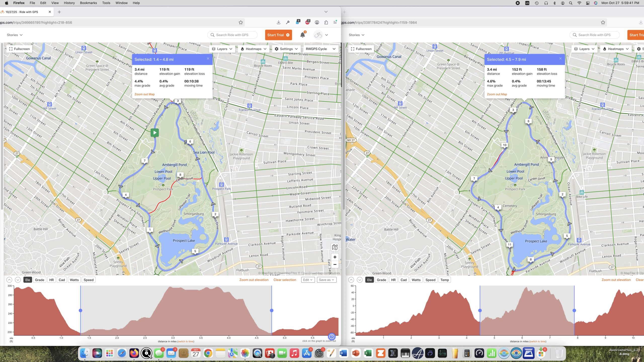Select the Temp graph in right window
This screenshot has height=362, width=644.
[445, 280]
